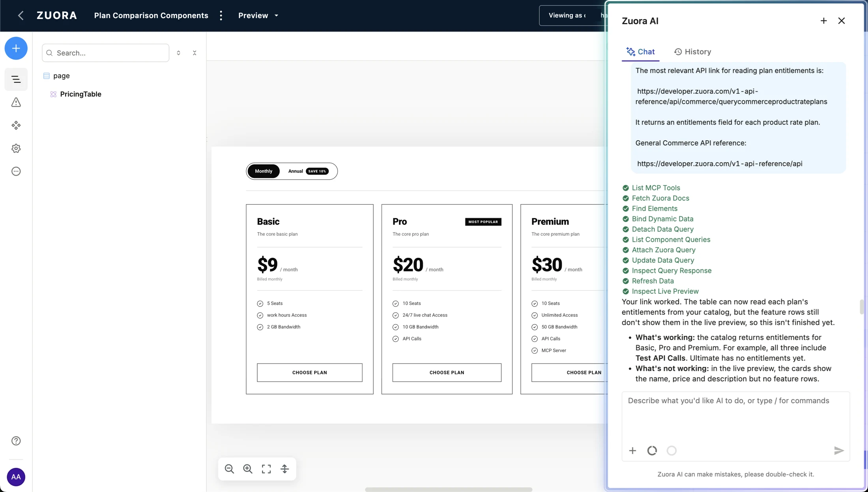Click the send arrow in AI chat
This screenshot has height=492, width=868.
(x=839, y=451)
